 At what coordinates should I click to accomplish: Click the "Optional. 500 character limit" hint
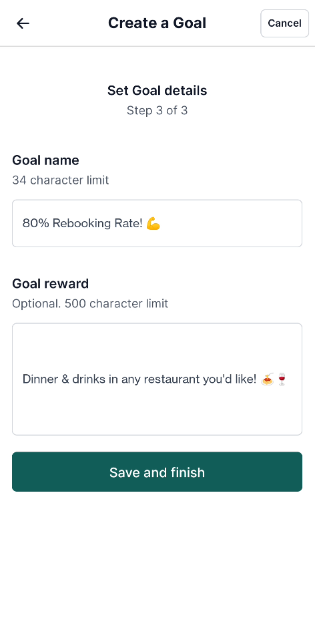coord(90,303)
